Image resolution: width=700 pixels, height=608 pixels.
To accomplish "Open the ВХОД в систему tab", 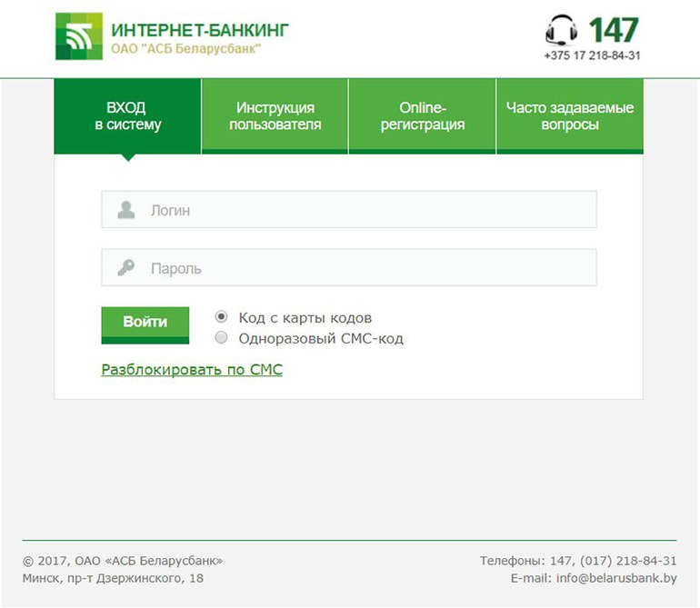I will pyautogui.click(x=127, y=116).
